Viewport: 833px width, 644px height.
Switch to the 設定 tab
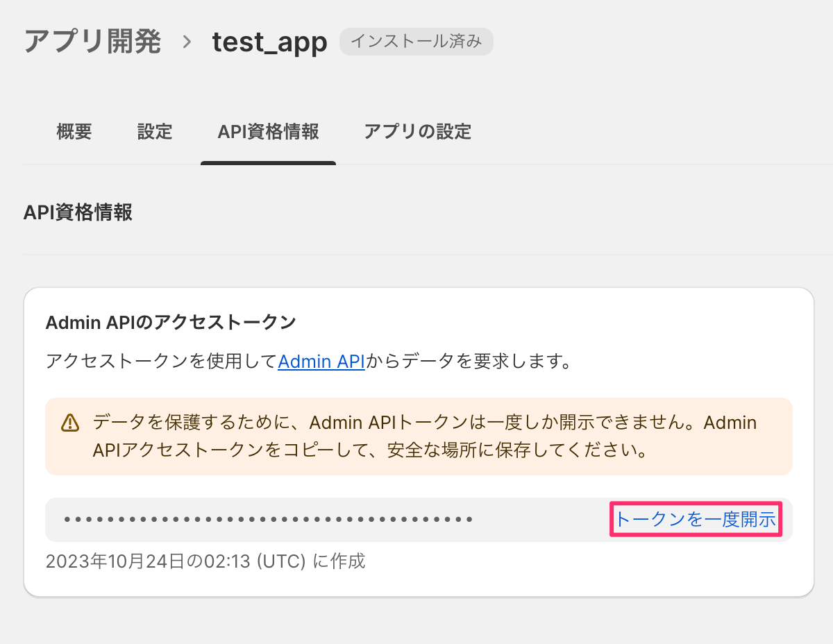tap(155, 131)
